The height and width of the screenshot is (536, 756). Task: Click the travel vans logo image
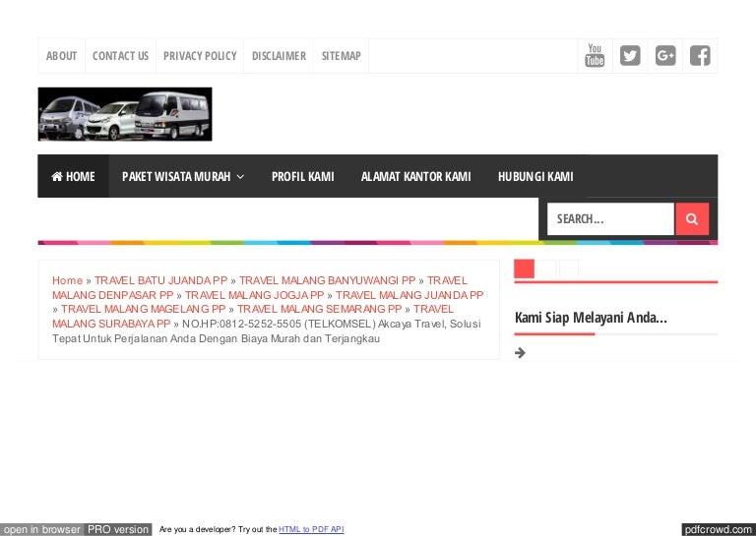tap(125, 114)
